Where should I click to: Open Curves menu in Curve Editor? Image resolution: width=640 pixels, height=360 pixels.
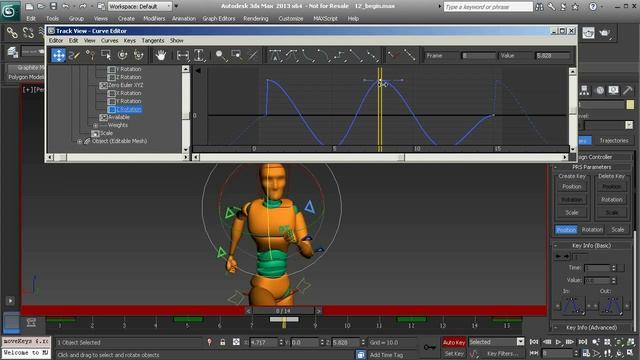click(109, 40)
